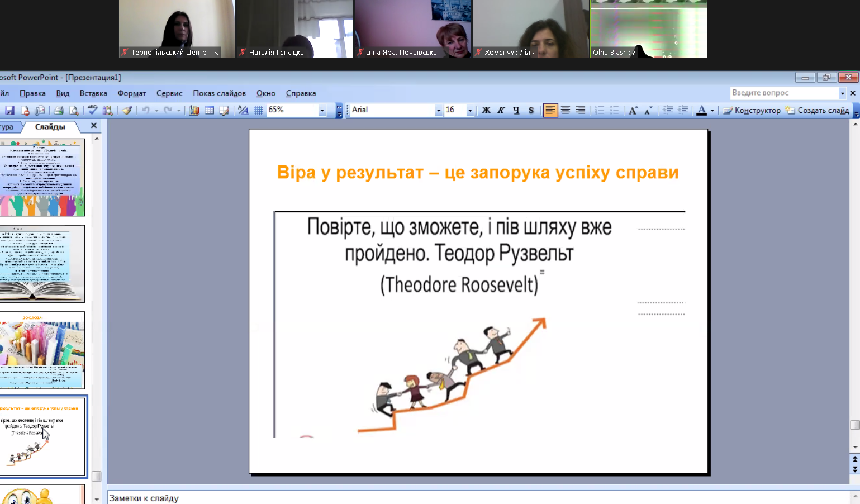The image size is (860, 504).
Task: Close the help question bar X
Action: tap(853, 93)
